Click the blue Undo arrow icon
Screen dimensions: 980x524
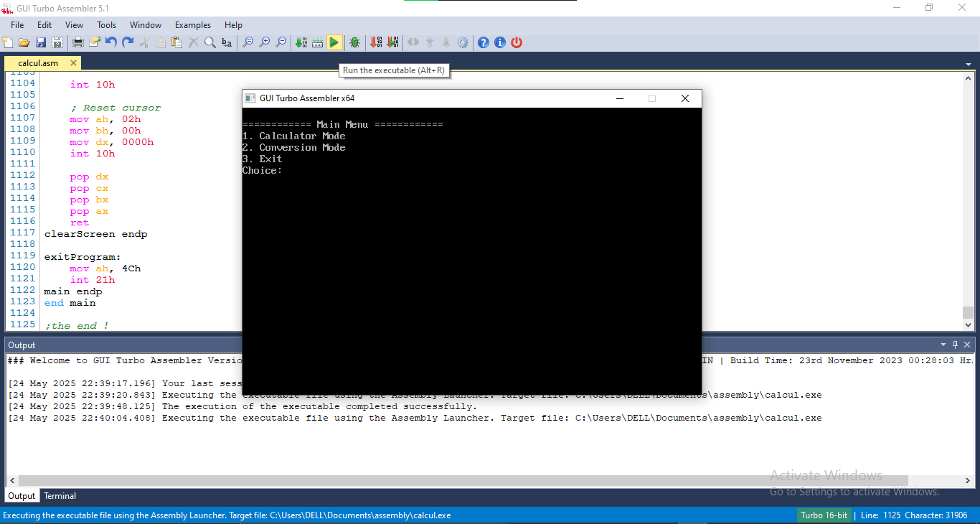pos(111,42)
